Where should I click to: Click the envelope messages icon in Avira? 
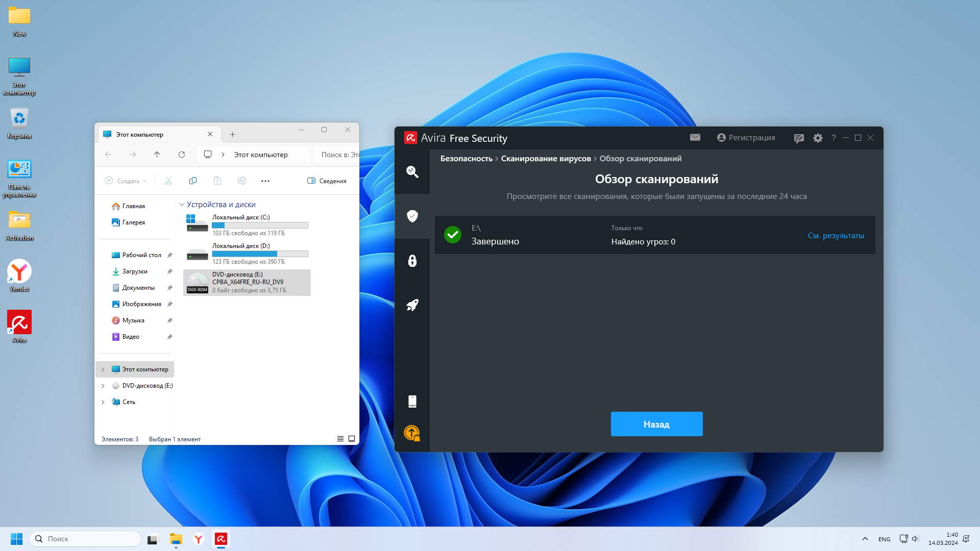(695, 138)
